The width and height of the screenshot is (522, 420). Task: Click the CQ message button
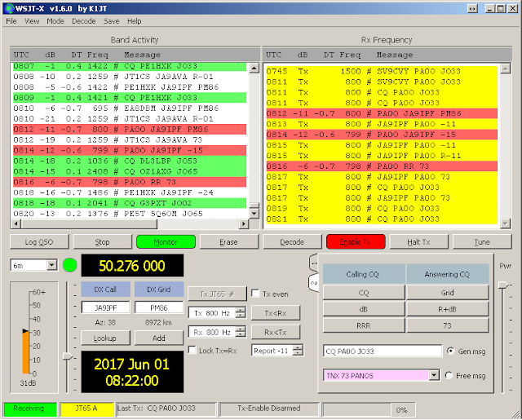tap(364, 293)
